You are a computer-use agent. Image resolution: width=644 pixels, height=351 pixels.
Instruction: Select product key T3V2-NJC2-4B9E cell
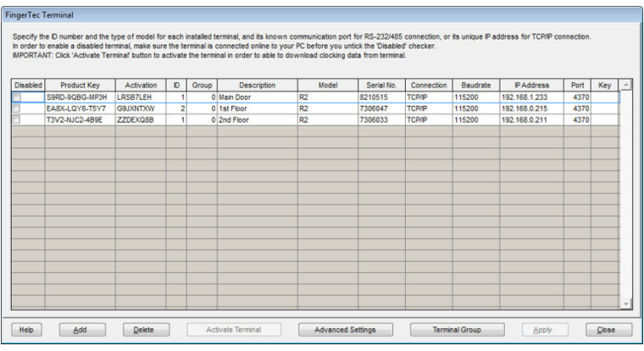80,120
